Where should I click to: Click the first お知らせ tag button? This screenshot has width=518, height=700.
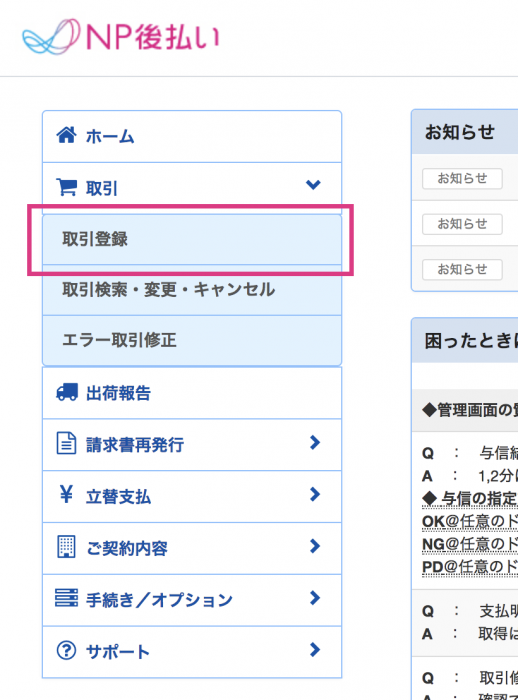(462, 179)
